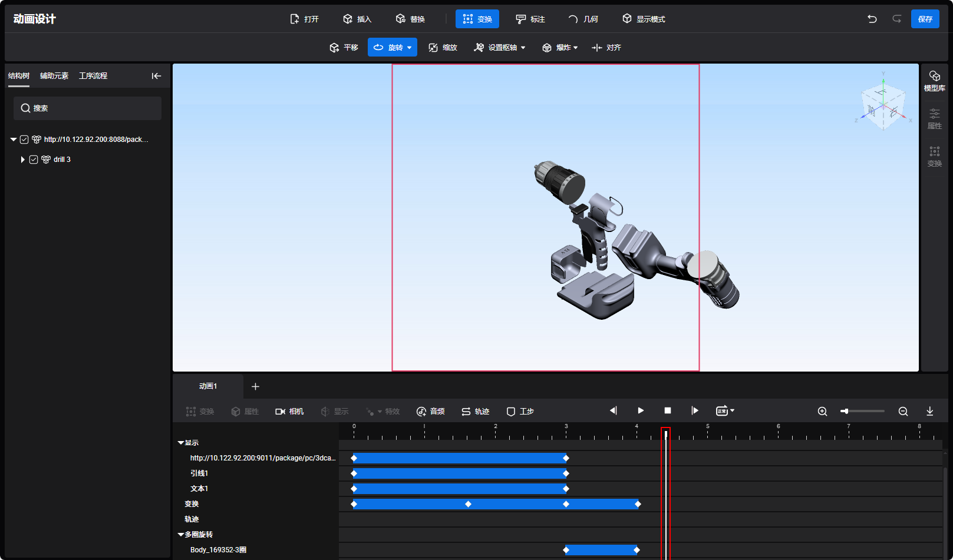Open the 旋转 rotate dropdown
Screen dimensions: 953x560
409,48
